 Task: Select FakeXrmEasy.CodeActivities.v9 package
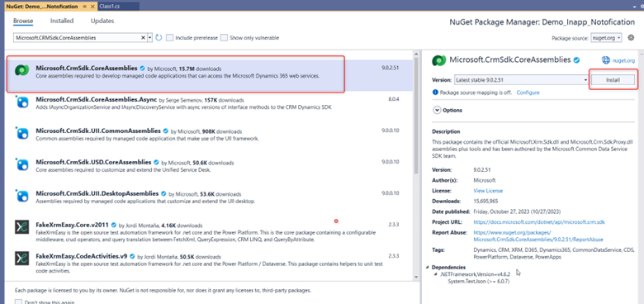(209, 263)
